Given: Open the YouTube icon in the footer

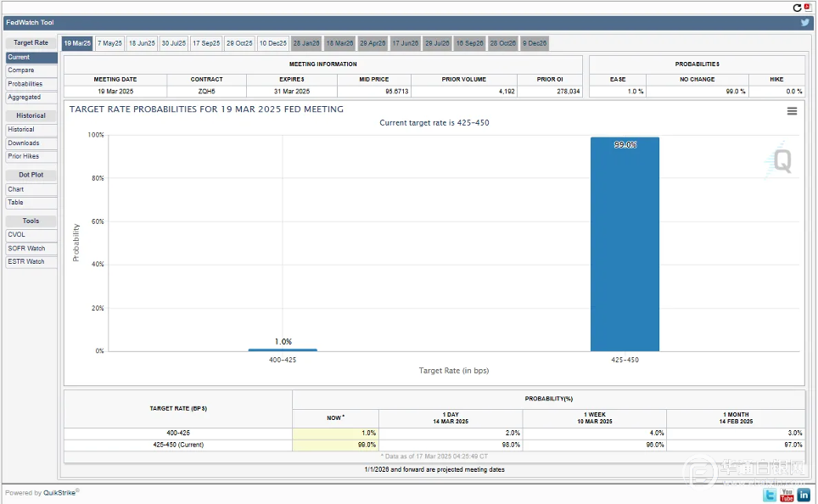Looking at the screenshot, I should tap(787, 494).
